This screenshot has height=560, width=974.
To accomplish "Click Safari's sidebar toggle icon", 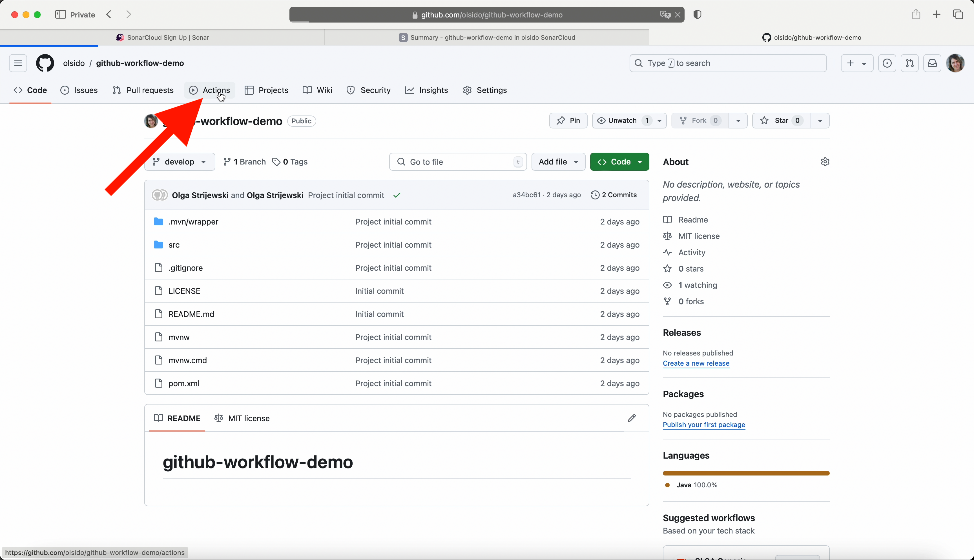I will (60, 15).
